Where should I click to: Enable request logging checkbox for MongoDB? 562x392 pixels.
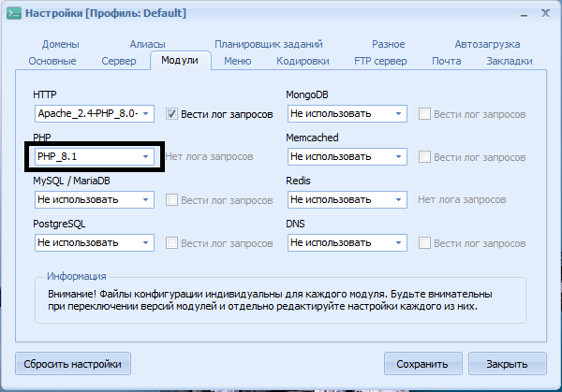click(425, 114)
